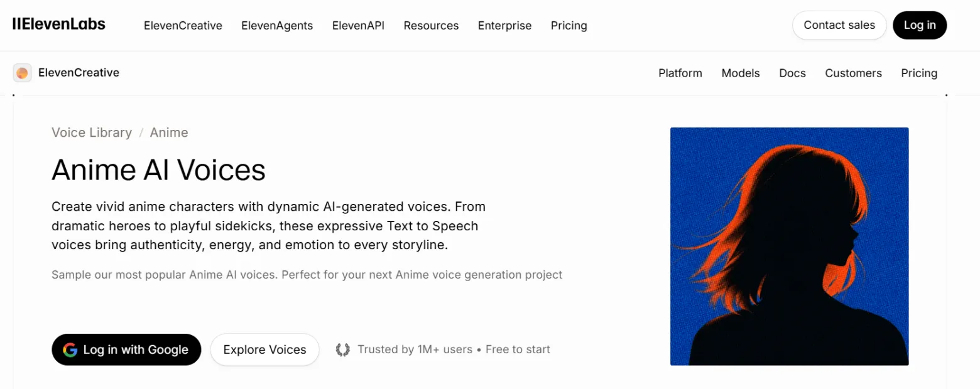Click the ElevenLabs logo

59,24
